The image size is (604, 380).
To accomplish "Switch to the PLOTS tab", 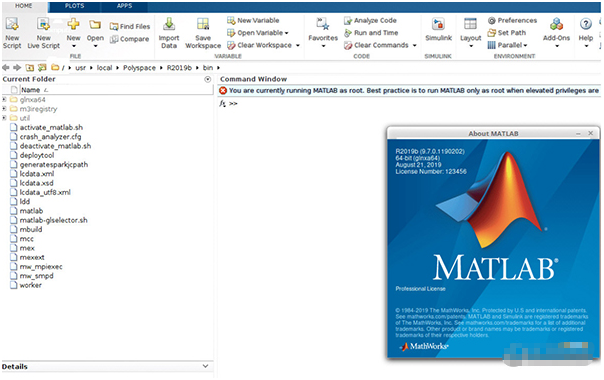I will pos(74,6).
